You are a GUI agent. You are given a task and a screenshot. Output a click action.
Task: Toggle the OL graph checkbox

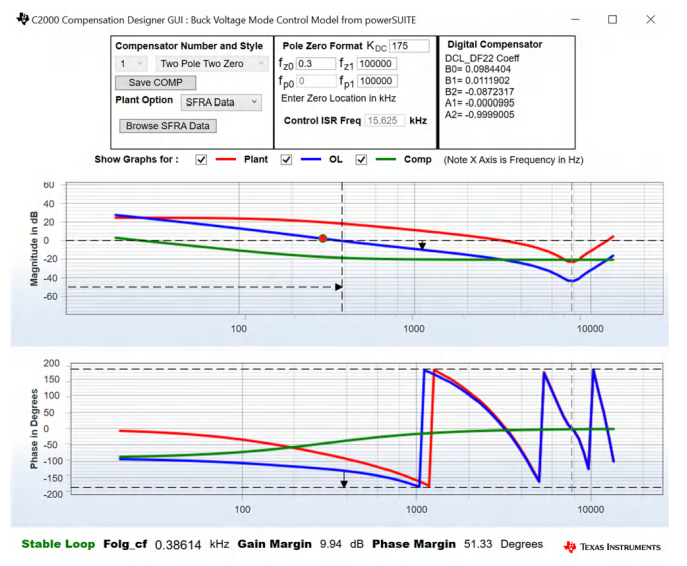(286, 159)
